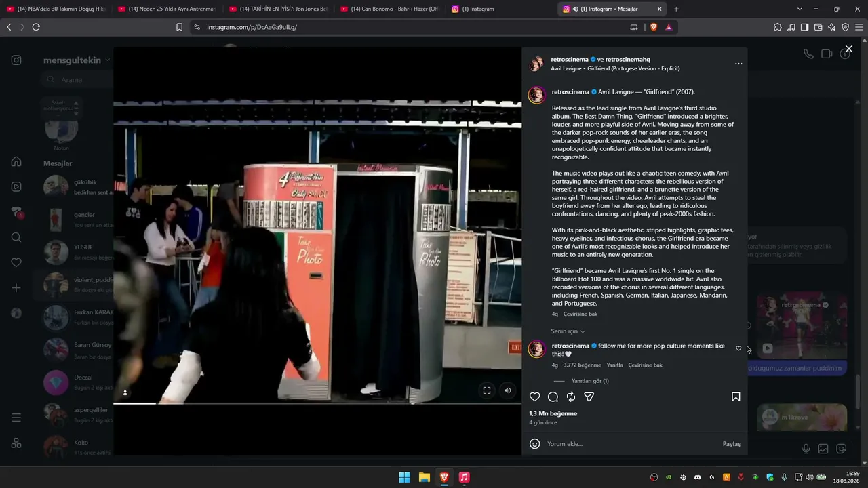Viewport: 868px width, 488px height.
Task: Go to Instagram Home in sidebar
Action: click(x=16, y=161)
